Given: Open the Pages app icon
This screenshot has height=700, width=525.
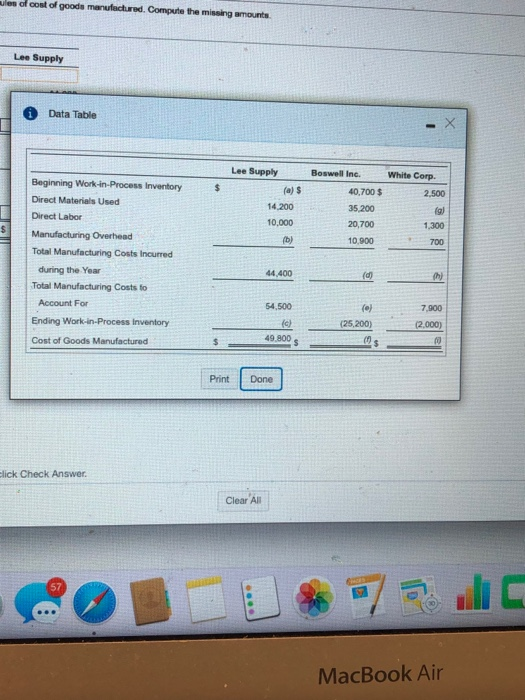Looking at the screenshot, I should (366, 596).
